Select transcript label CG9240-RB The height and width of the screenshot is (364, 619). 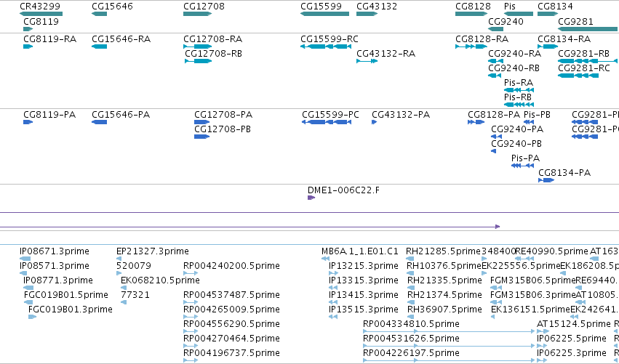tap(514, 68)
